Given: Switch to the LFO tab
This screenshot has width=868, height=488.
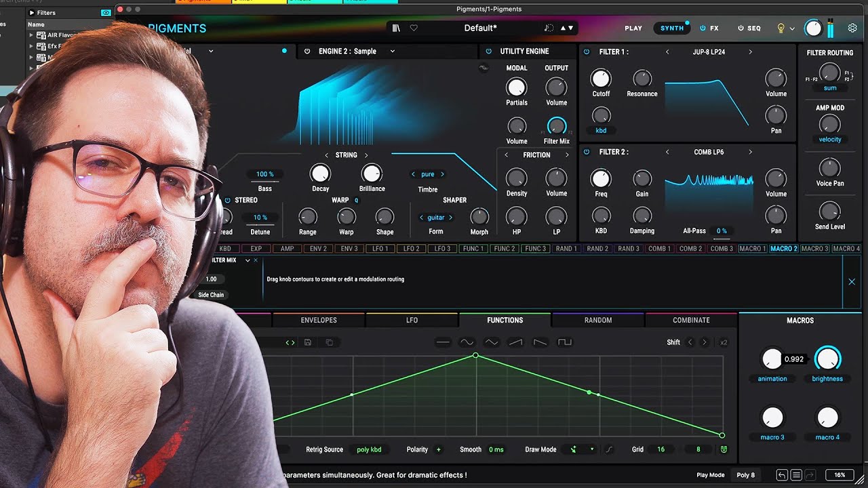Looking at the screenshot, I should 412,320.
